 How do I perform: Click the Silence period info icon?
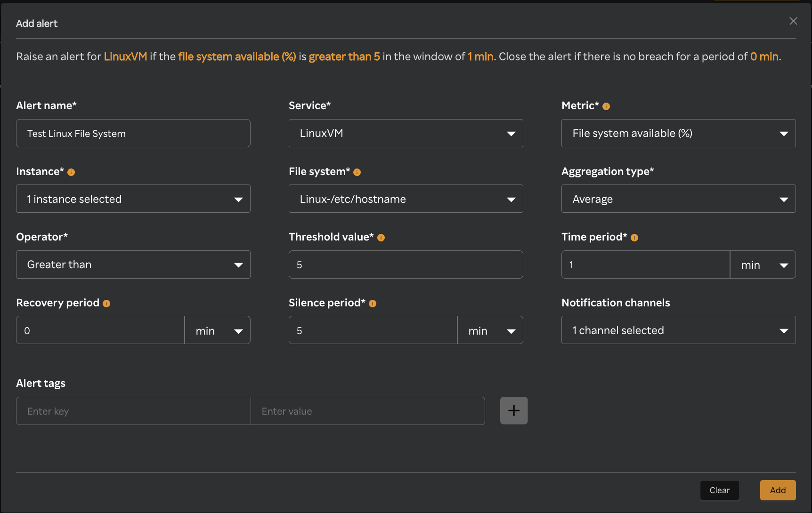click(x=373, y=304)
